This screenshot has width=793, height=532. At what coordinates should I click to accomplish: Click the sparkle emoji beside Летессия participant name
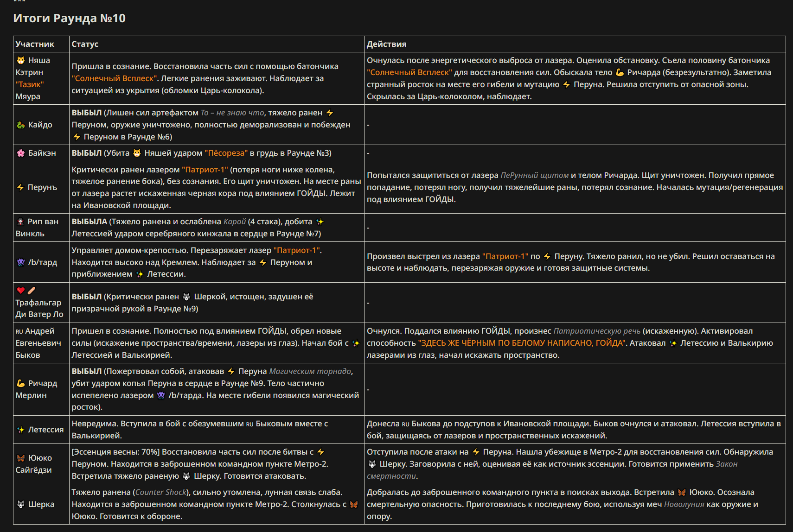point(20,430)
